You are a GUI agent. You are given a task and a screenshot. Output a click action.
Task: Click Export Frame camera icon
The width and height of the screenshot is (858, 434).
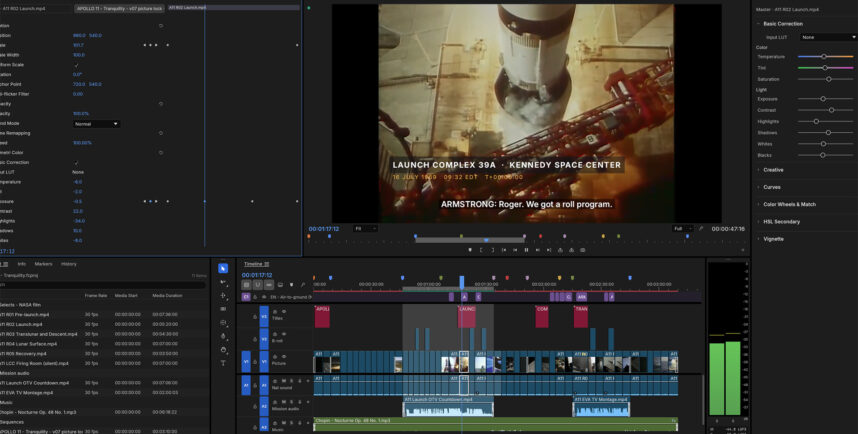pos(583,250)
